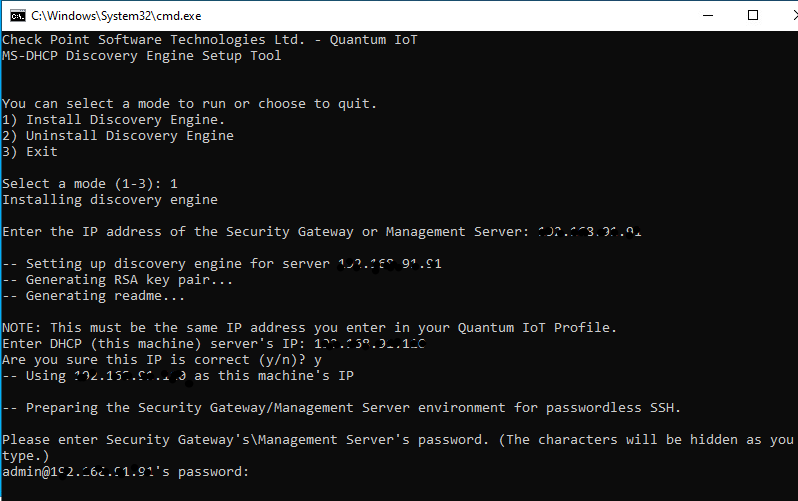Click the 'Setting up discovery engine for server' line

[x=221, y=264]
